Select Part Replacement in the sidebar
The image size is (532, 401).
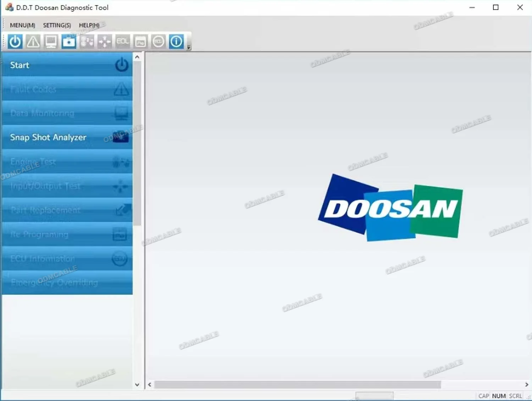[67, 210]
